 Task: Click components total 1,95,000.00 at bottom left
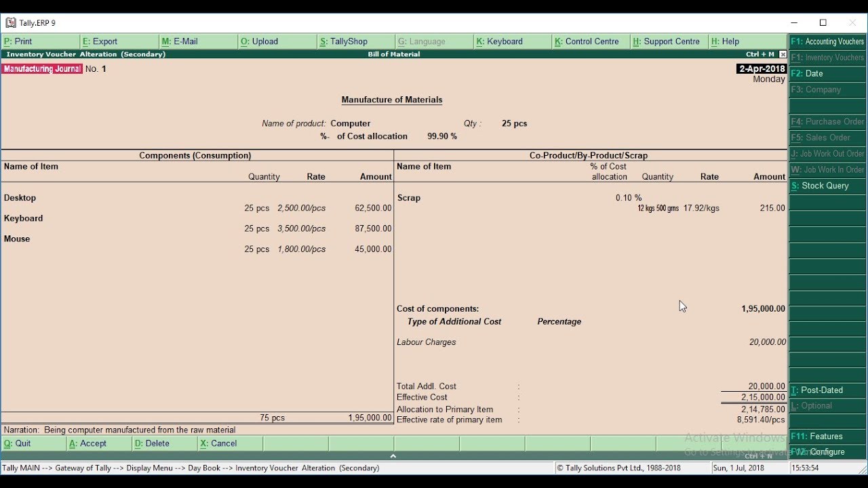370,418
